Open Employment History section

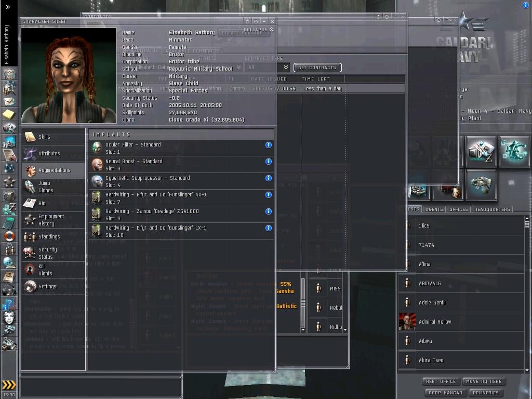coord(54,220)
